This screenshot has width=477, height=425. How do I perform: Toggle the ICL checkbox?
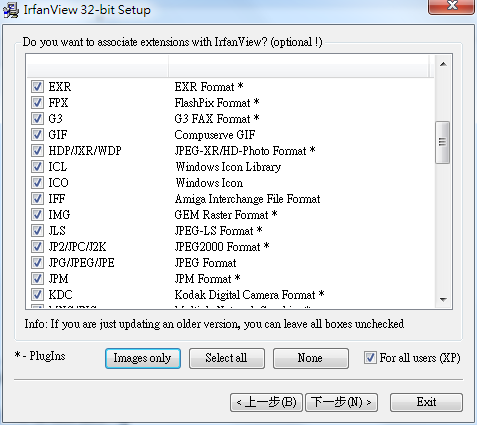coord(37,167)
